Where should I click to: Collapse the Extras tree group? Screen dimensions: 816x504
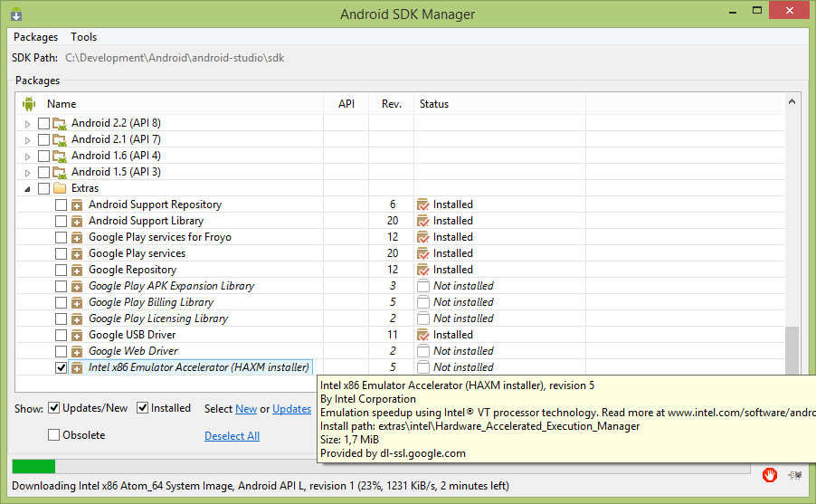[27, 189]
